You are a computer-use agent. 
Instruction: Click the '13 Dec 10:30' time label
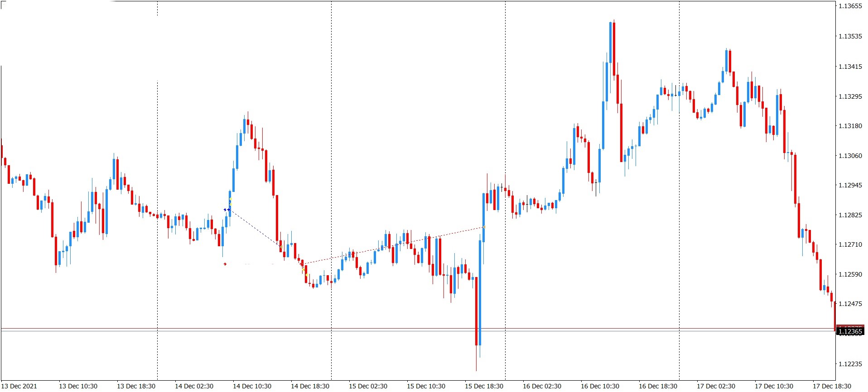(x=78, y=386)
